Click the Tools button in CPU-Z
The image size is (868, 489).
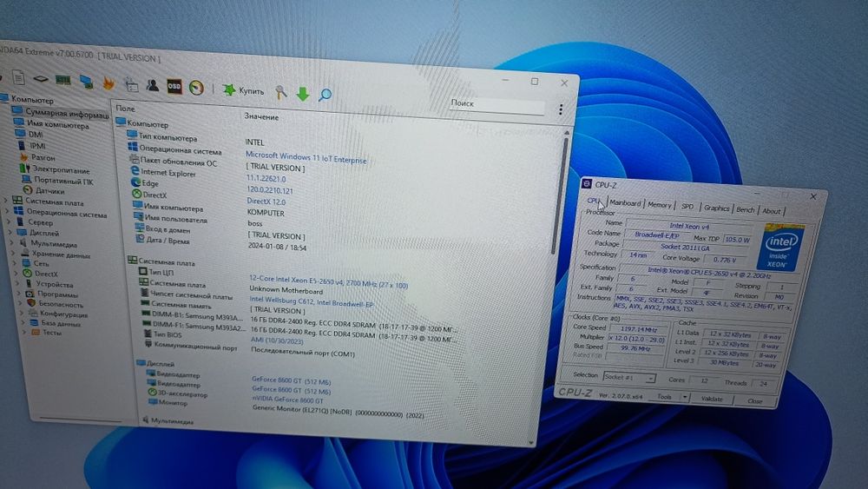pyautogui.click(x=664, y=397)
